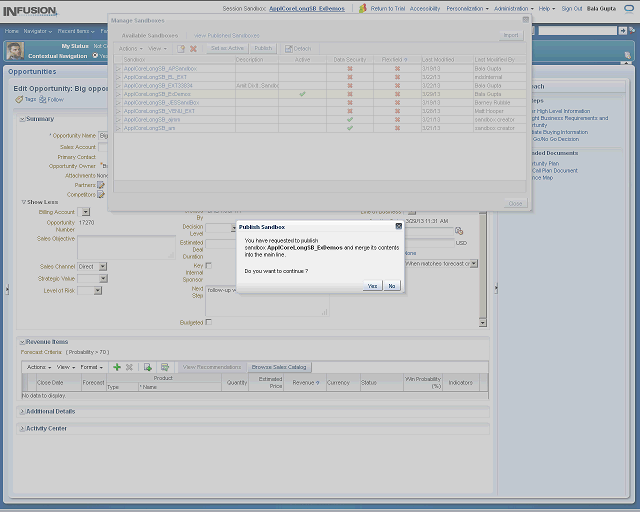The width and height of the screenshot is (640, 512).
Task: Expand the Activity Center section
Action: (x=22, y=428)
